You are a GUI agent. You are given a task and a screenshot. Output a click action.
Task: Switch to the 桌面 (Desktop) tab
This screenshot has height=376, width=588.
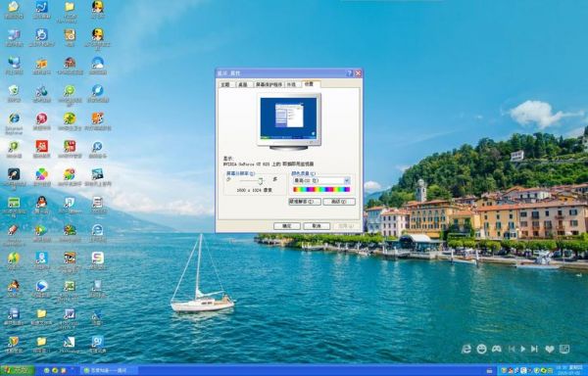point(243,84)
